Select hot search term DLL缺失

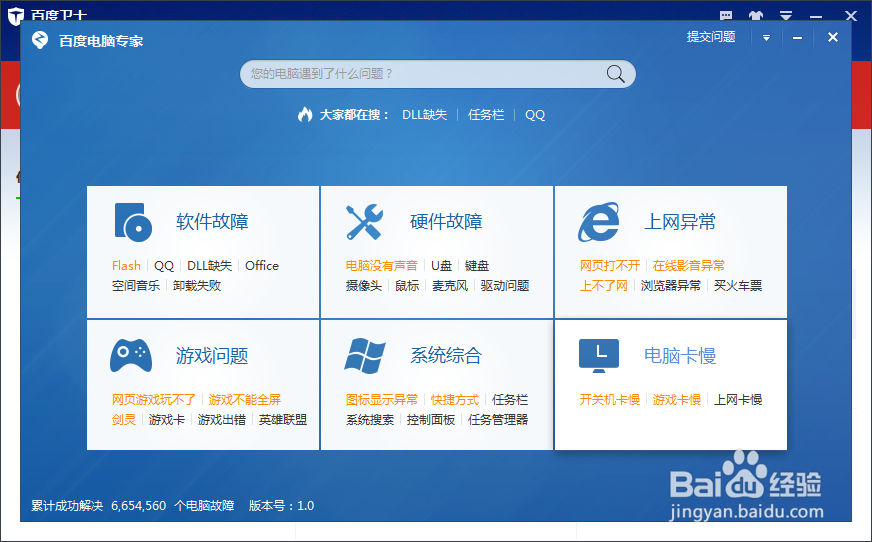(x=424, y=115)
